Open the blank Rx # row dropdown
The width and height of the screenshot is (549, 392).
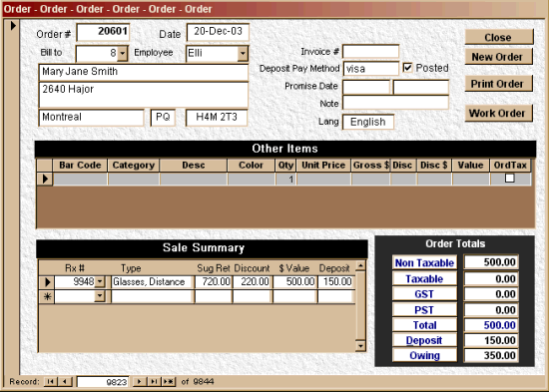pos(100,296)
